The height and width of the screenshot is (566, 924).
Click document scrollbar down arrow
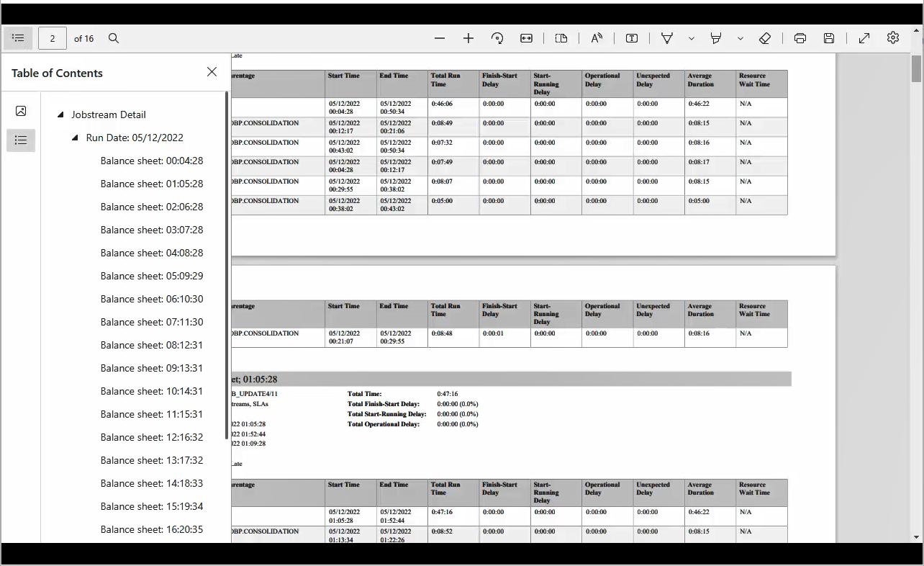[916, 537]
